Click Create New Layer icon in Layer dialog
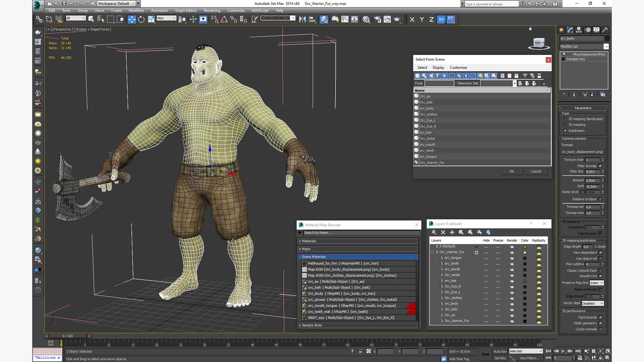The height and width of the screenshot is (362, 644). coord(434,232)
